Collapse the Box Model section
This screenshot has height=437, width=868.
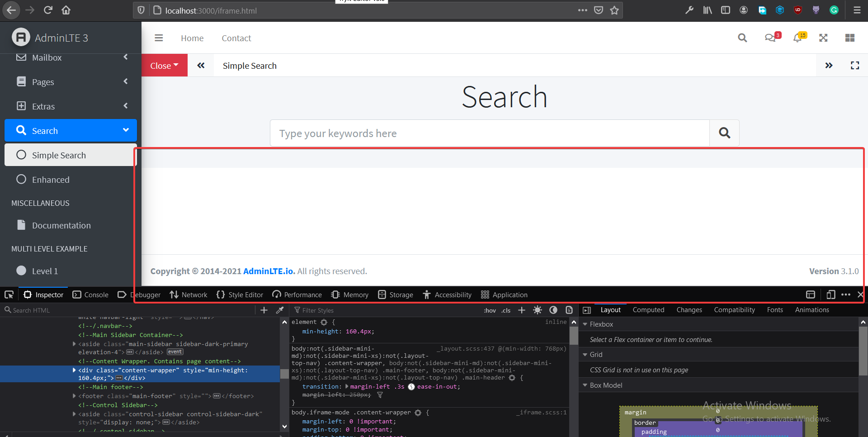coord(585,385)
